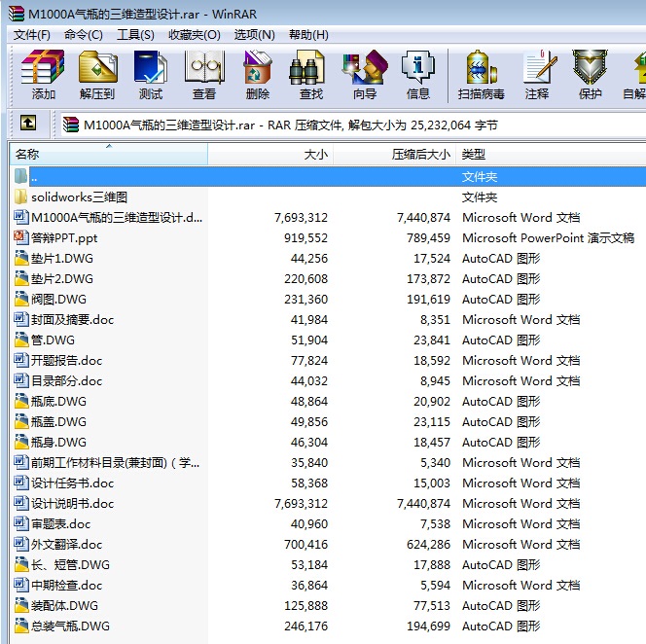Click the Add (添加) toolbar icon

point(43,75)
